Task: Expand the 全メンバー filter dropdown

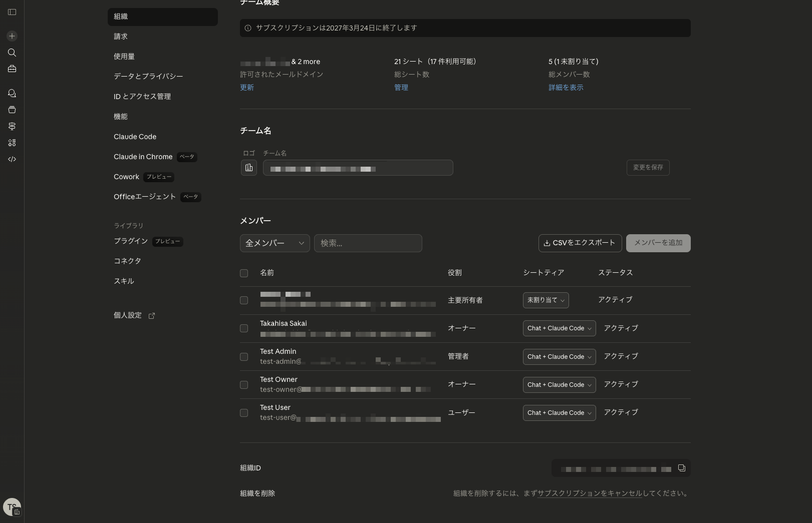Action: click(x=275, y=243)
